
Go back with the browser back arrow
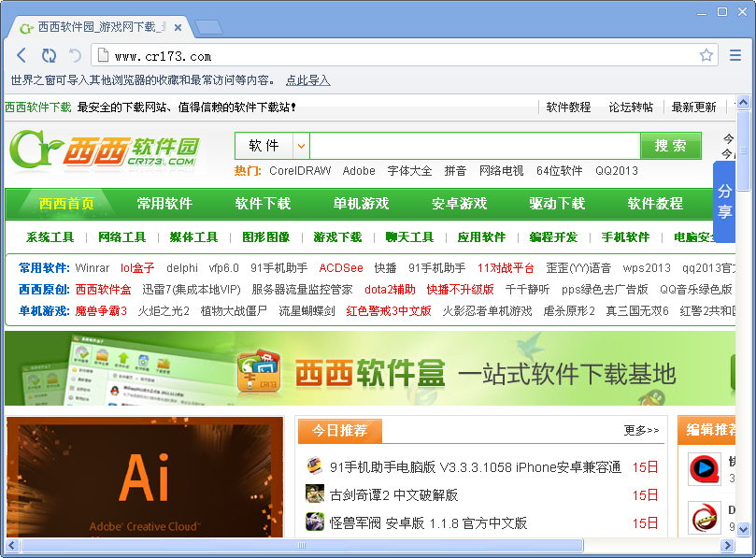[x=21, y=55]
